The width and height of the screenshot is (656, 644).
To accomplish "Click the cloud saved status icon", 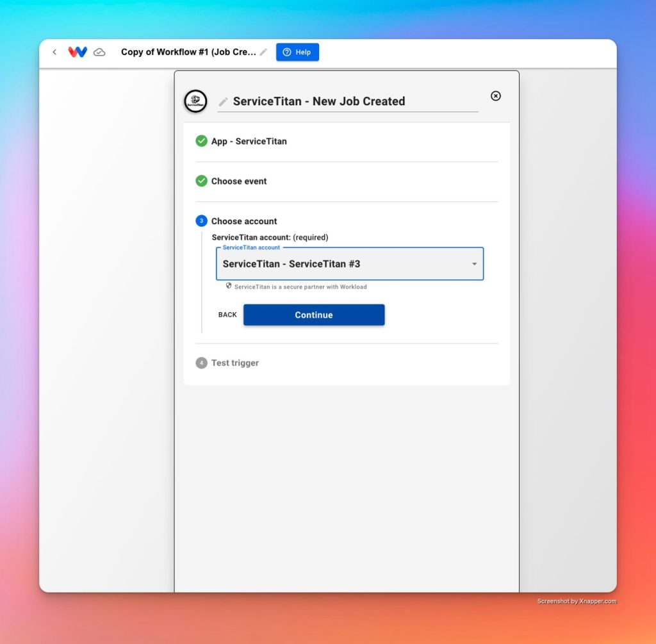I will (99, 52).
